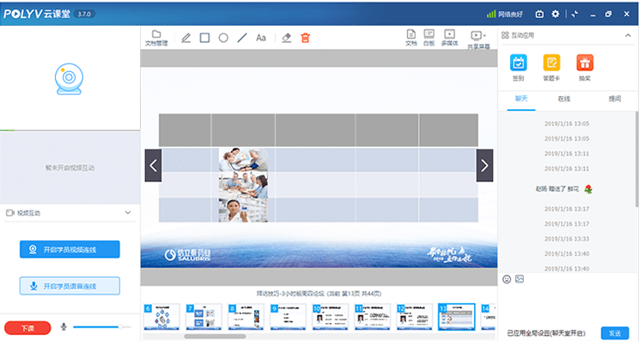Choose the circle shape tool

pos(223,38)
